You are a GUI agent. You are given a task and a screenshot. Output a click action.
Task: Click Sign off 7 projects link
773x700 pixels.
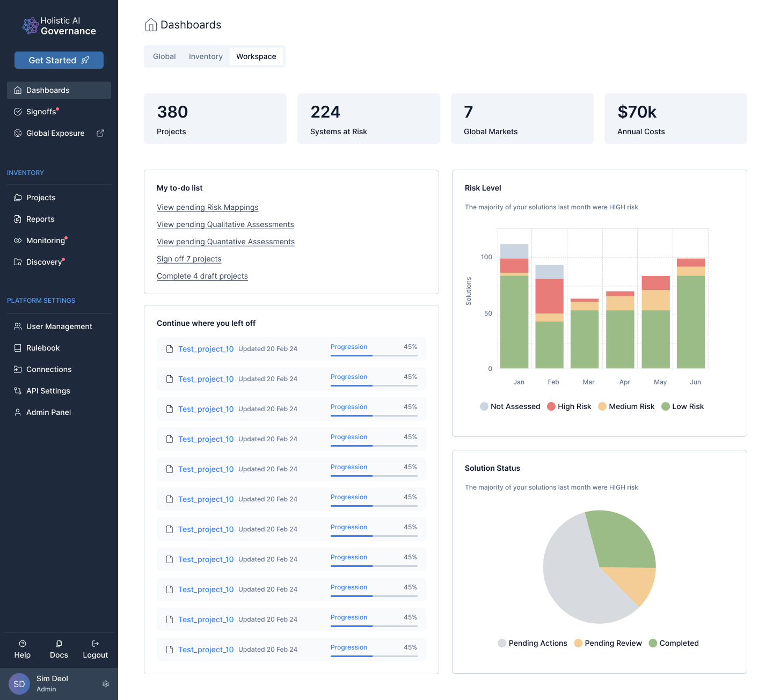click(189, 259)
